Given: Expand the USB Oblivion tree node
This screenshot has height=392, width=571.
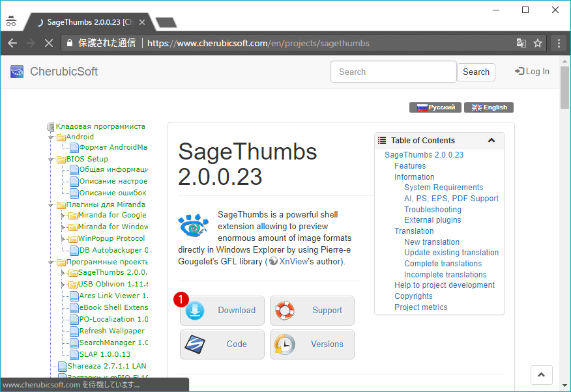Looking at the screenshot, I should click(x=63, y=285).
